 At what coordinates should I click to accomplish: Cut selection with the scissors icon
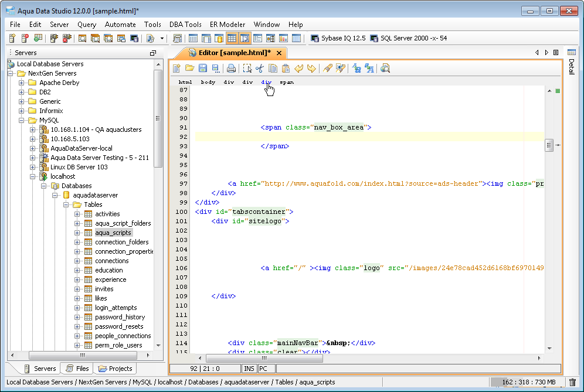click(260, 69)
